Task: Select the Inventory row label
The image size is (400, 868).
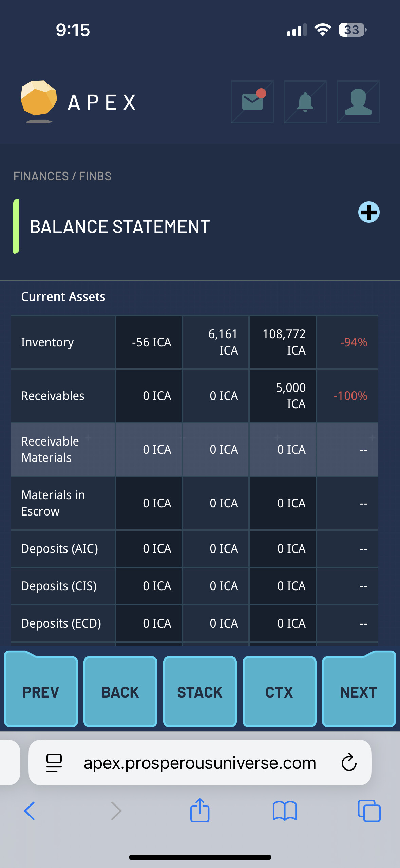Action: pos(47,342)
